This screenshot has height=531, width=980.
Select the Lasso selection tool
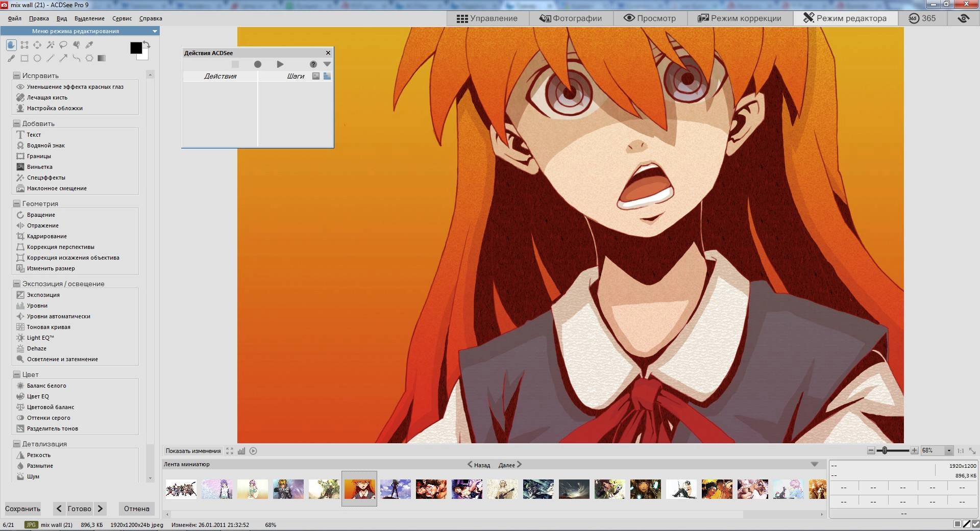pyautogui.click(x=63, y=45)
